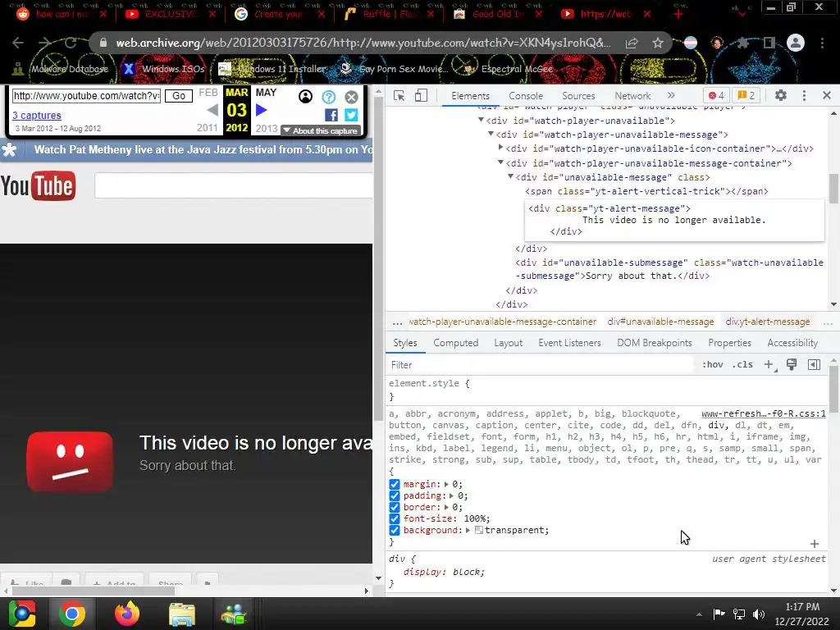Open DevTools customize kebab menu
This screenshot has width=840, height=630.
coord(804,95)
